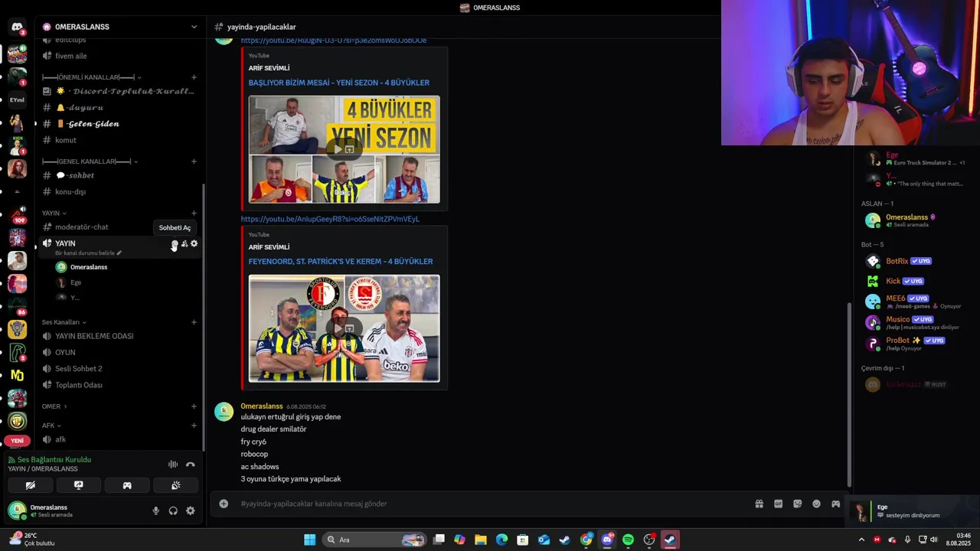The height and width of the screenshot is (551, 980).
Task: Collapse the ÖNEMLİ KANALLAR category
Action: (x=91, y=77)
